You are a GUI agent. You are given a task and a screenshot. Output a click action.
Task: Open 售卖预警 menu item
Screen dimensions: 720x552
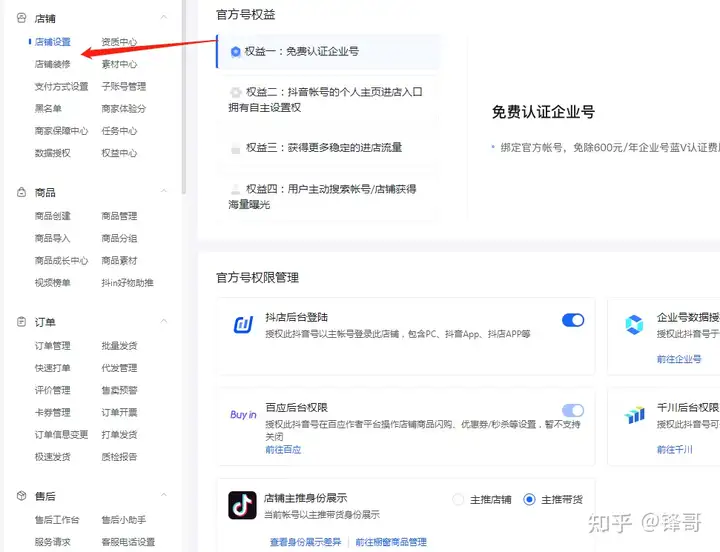click(x=119, y=390)
